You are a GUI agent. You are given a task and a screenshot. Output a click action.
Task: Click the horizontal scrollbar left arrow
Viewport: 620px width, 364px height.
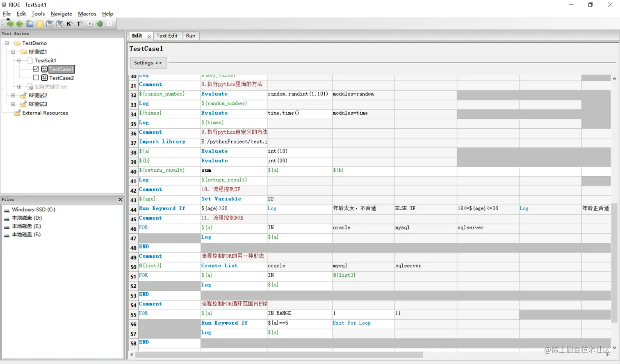[x=132, y=355]
